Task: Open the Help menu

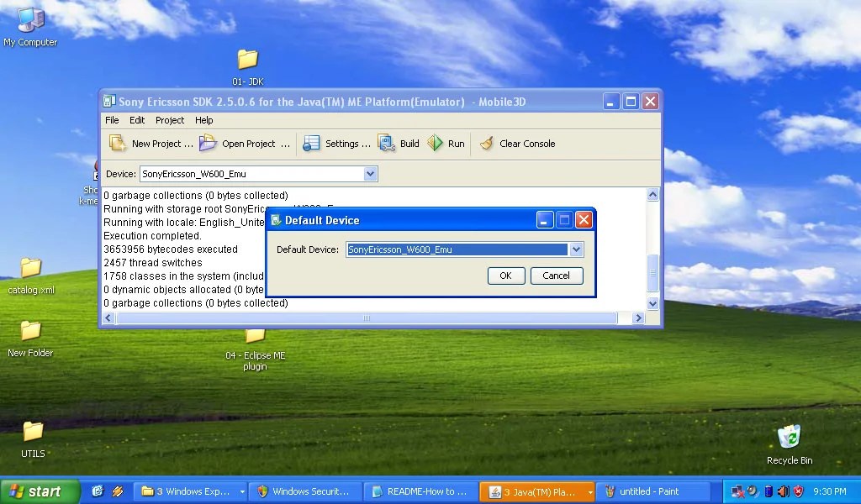Action: tap(203, 120)
